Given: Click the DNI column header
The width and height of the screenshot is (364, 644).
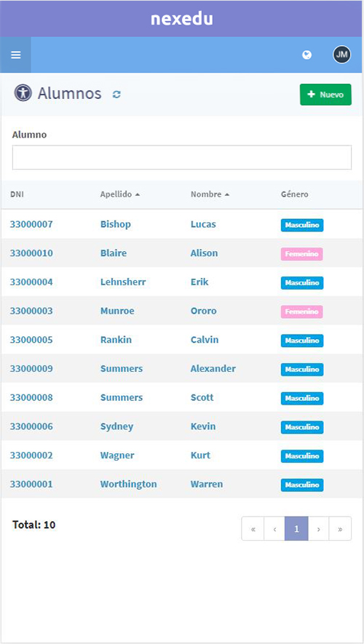Looking at the screenshot, I should pos(17,195).
